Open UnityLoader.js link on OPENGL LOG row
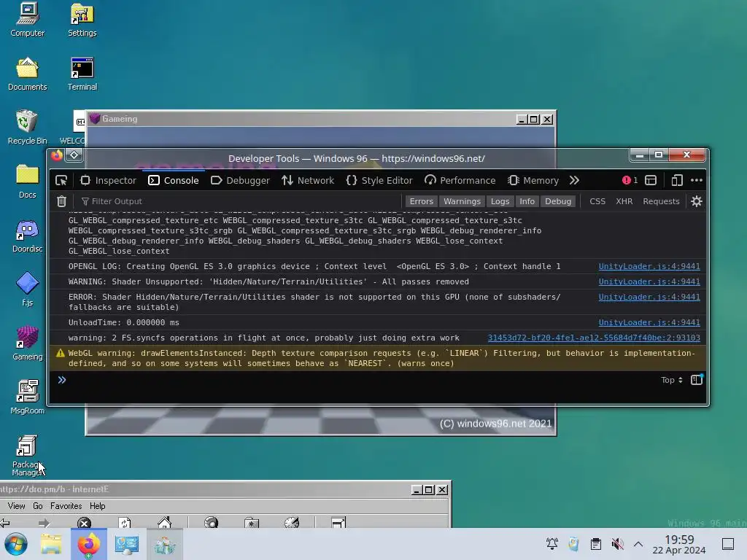Image resolution: width=747 pixels, height=560 pixels. (649, 266)
